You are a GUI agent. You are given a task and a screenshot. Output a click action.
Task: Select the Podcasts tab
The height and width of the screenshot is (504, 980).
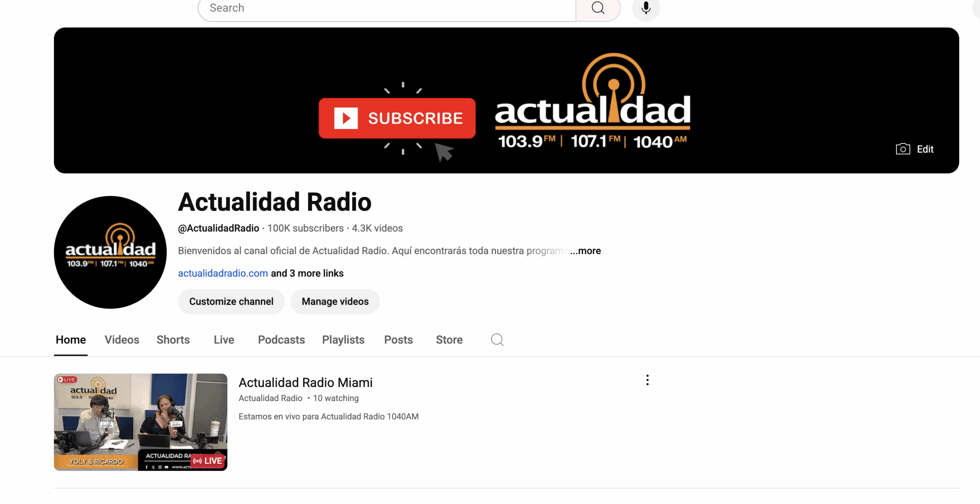(281, 340)
